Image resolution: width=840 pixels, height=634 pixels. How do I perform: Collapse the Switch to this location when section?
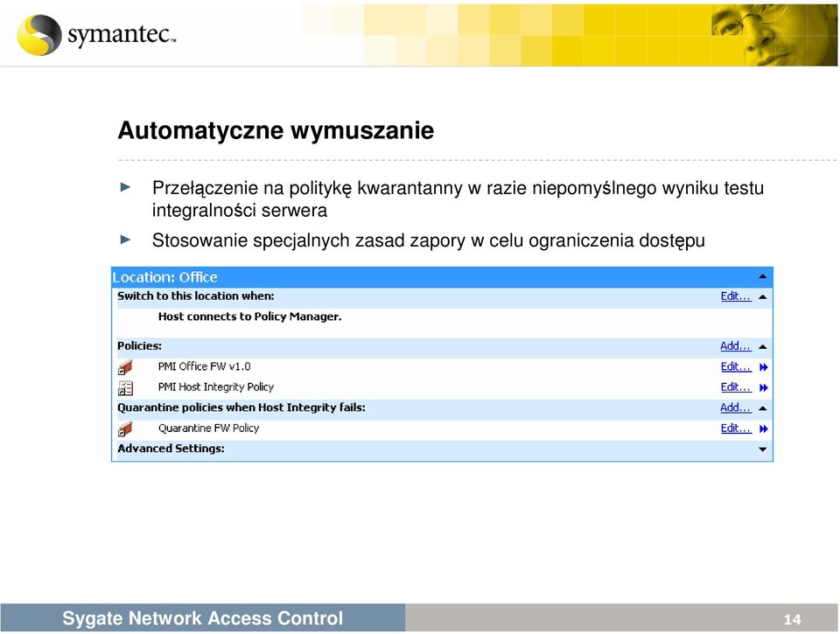coord(763,296)
